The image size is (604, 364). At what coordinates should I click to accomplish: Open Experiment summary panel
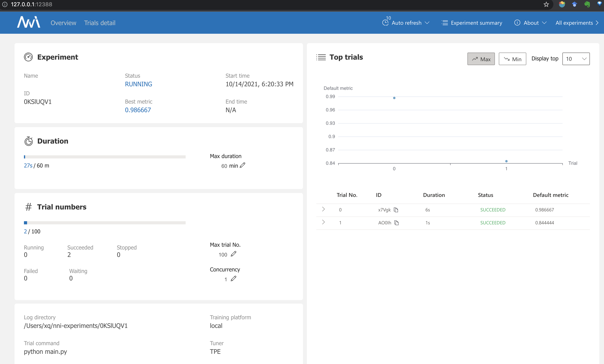pos(472,23)
